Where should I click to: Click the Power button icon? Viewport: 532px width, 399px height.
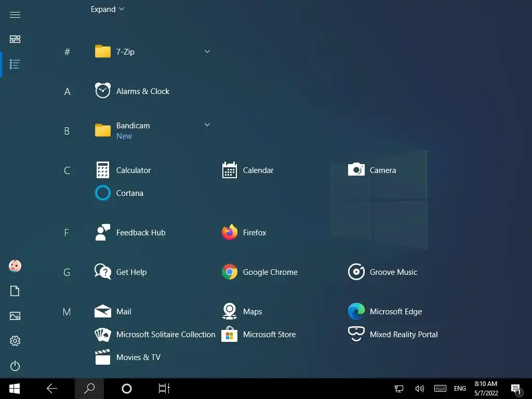pyautogui.click(x=15, y=366)
